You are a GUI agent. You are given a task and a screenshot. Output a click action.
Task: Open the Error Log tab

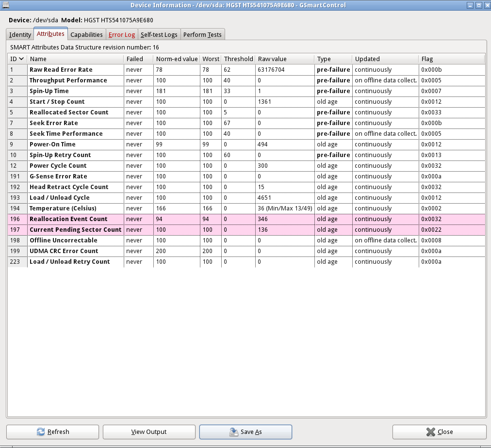(x=122, y=34)
